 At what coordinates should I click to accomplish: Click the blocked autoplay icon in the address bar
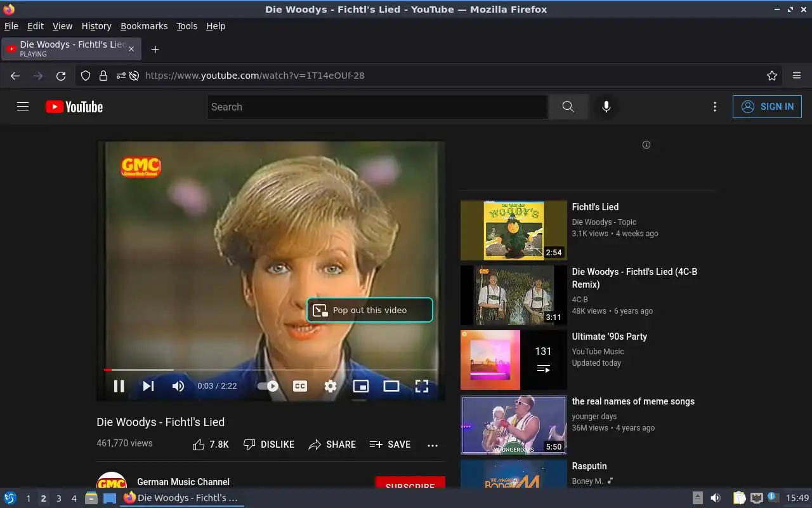(134, 76)
